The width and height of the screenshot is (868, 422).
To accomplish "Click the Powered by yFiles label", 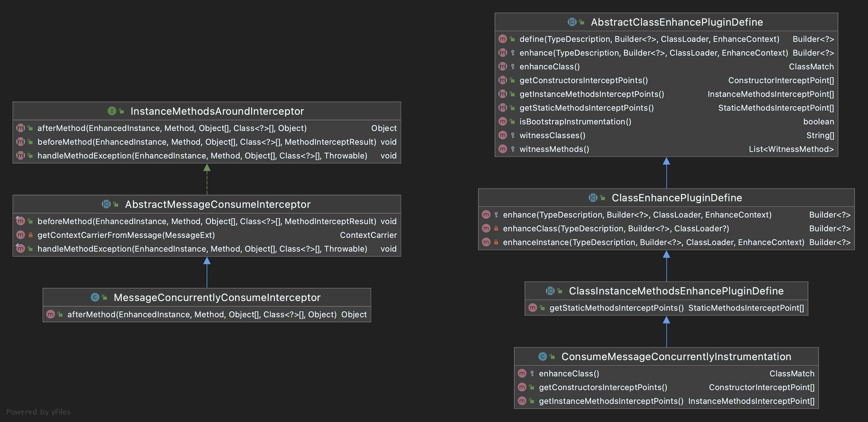I will 38,412.
